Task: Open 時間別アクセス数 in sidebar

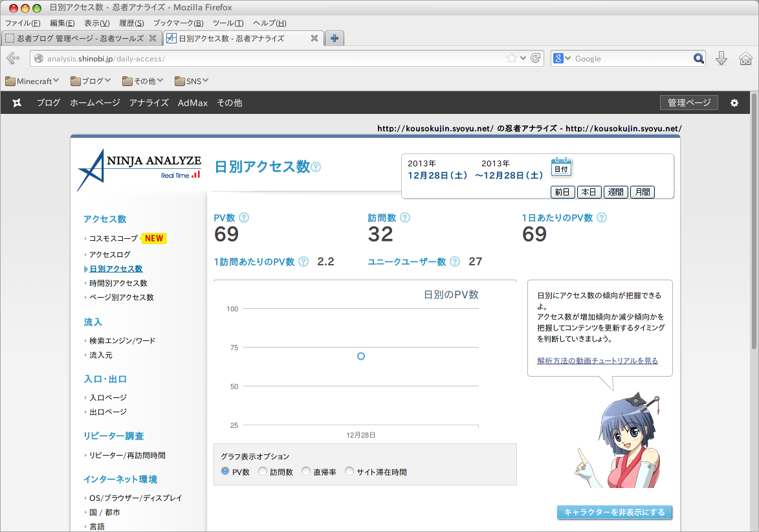Action: pyautogui.click(x=118, y=283)
